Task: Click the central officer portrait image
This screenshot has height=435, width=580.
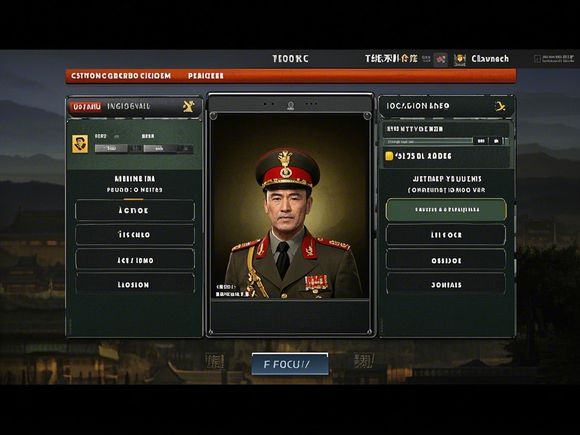Action: click(x=290, y=206)
